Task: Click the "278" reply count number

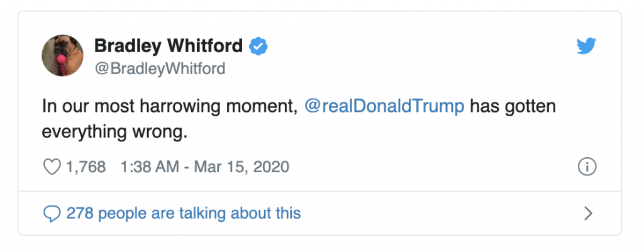Action: pos(80,214)
